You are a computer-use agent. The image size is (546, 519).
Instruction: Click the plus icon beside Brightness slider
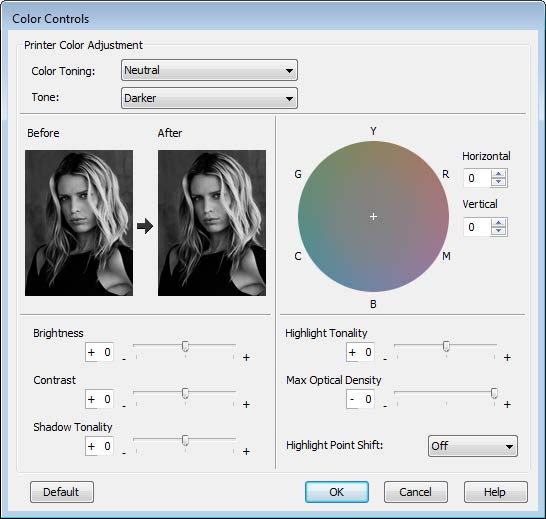click(x=246, y=357)
